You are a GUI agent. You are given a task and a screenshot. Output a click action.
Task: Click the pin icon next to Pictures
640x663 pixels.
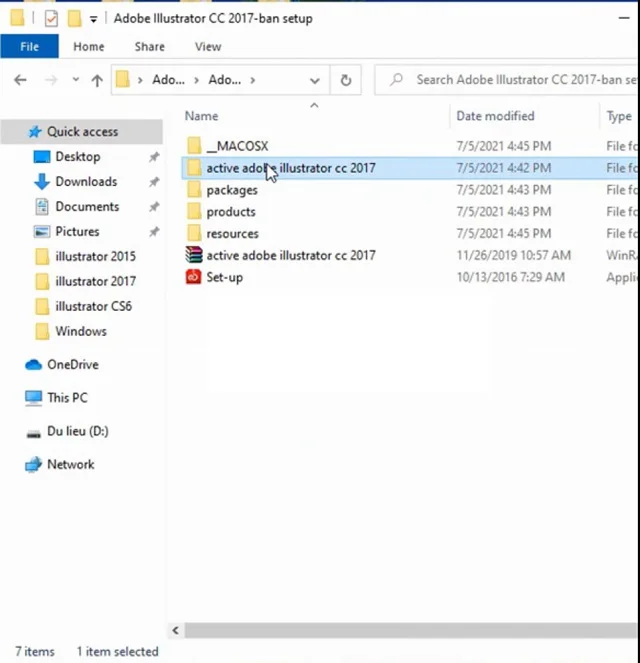[x=154, y=232]
